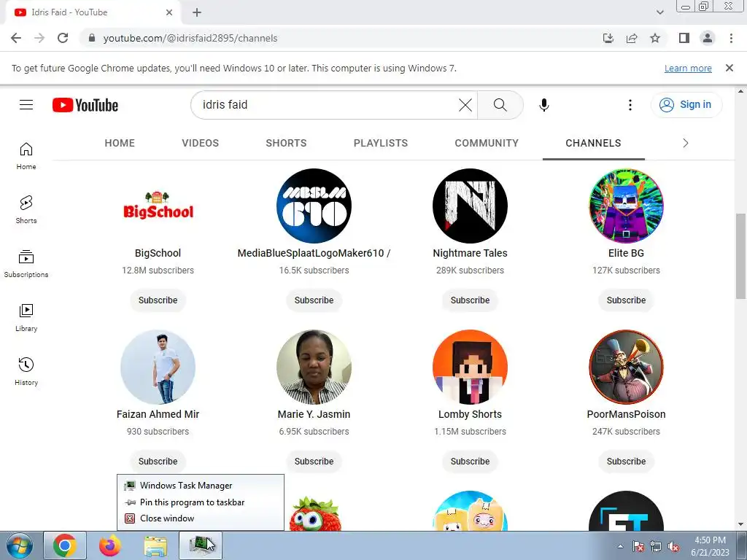Click the muted volume tray icon
This screenshot has width=747, height=560.
673,546
